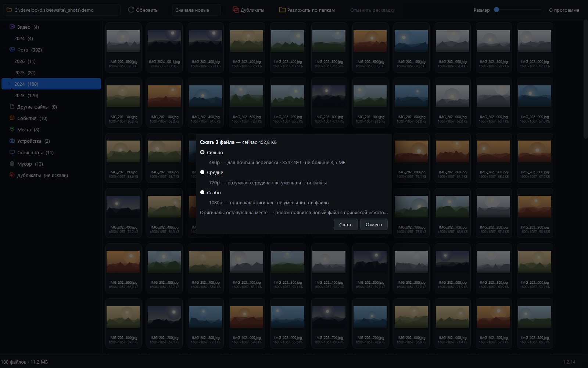Click the sidebar Дубликаты icon

click(x=12, y=175)
